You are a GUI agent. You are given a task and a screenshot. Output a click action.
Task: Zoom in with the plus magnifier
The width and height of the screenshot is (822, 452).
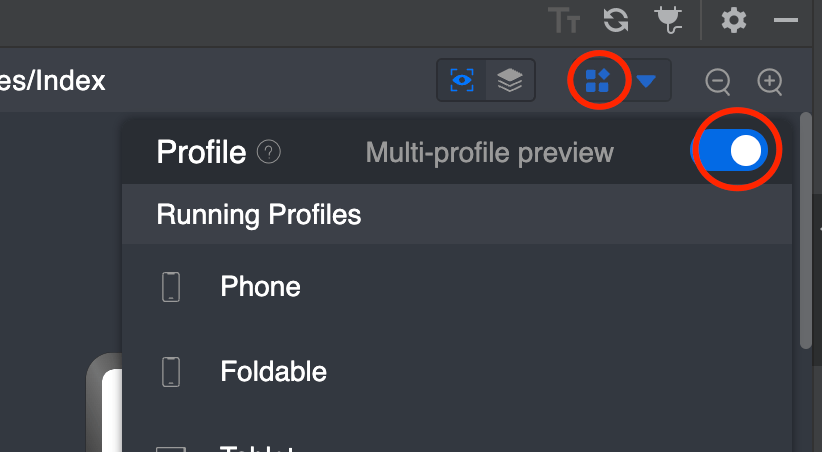[769, 81]
